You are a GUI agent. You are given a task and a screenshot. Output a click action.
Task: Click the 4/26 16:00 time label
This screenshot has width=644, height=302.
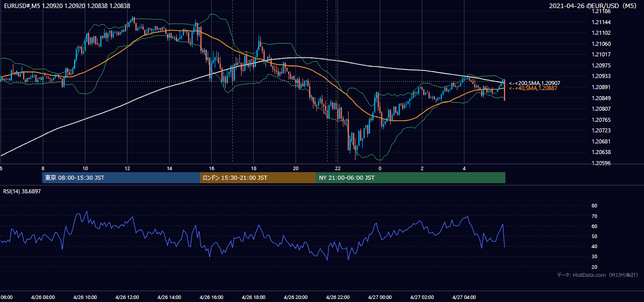[212, 297]
